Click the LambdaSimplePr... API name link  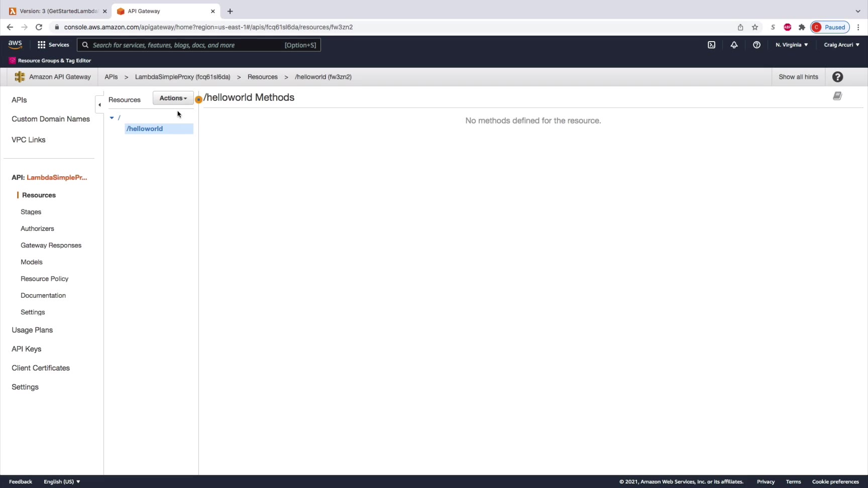click(x=57, y=177)
